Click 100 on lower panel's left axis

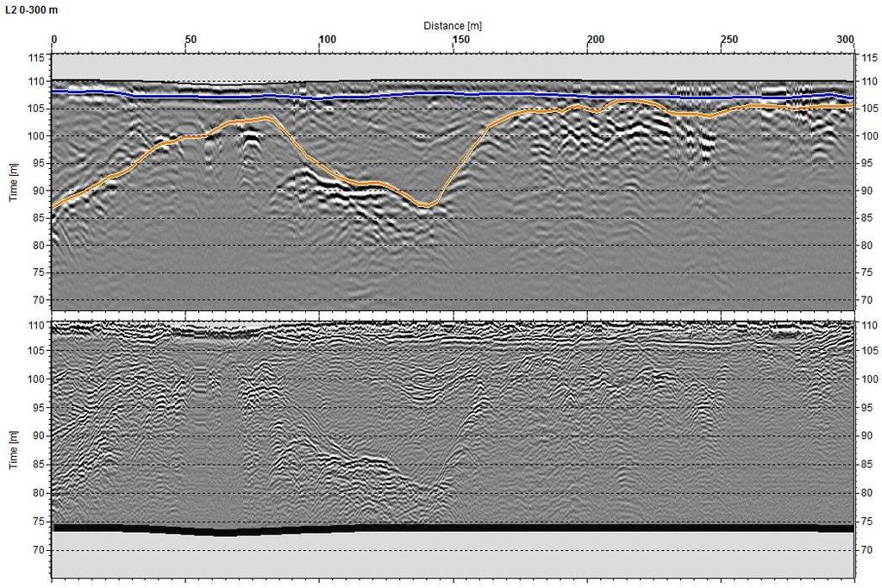(x=36, y=378)
